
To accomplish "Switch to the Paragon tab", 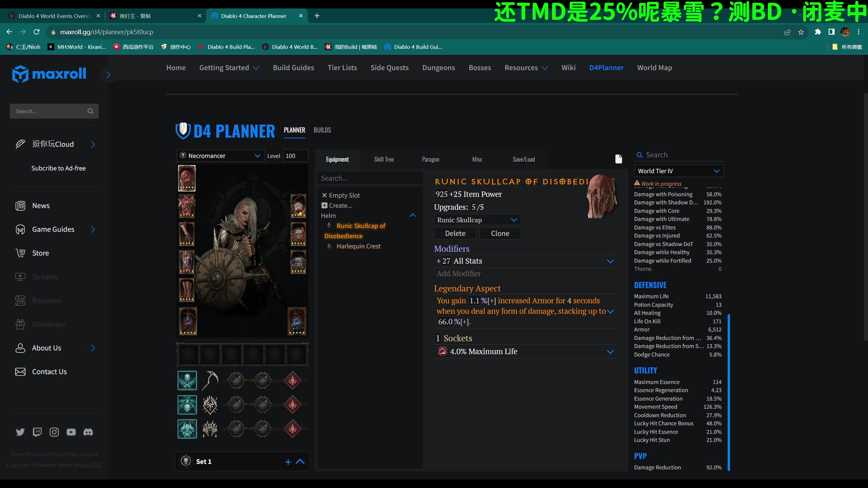I will (431, 159).
